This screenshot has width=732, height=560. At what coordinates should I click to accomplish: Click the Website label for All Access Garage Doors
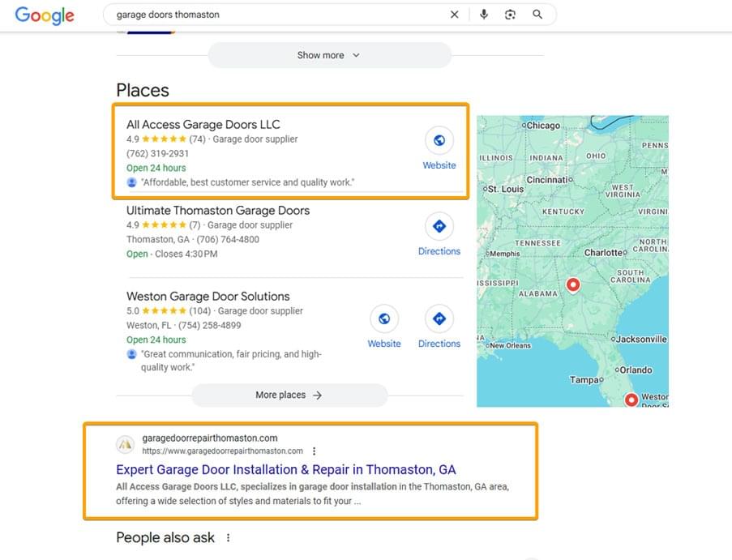point(439,165)
